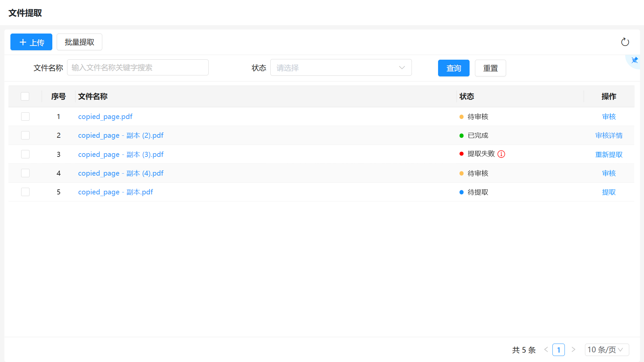Open 审核详情 for the completed file
The width and height of the screenshot is (644, 362).
click(x=609, y=135)
